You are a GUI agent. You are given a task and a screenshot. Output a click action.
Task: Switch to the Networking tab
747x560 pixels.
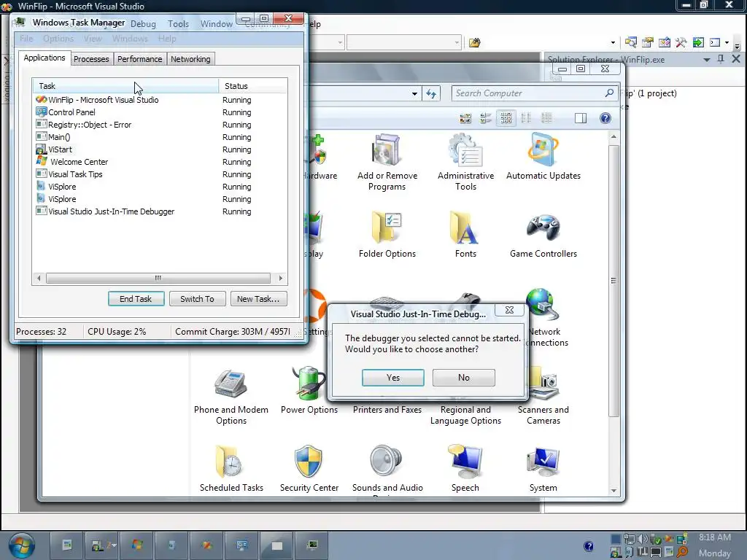190,59
